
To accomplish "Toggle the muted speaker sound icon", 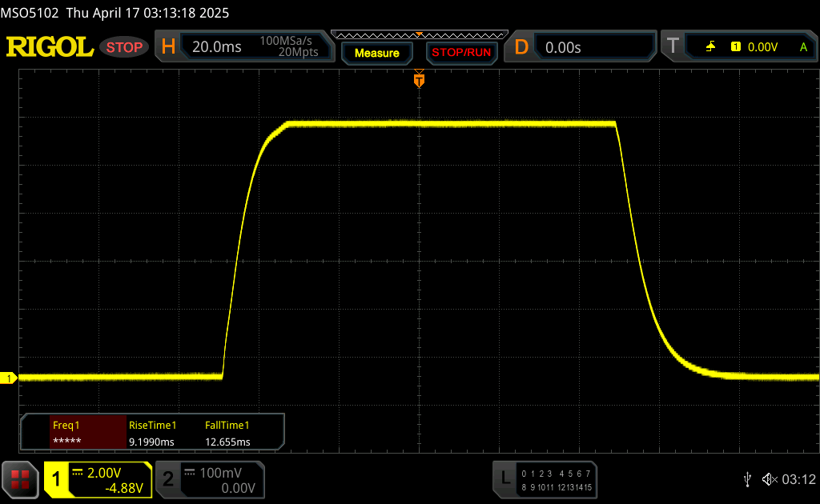I will [x=770, y=479].
